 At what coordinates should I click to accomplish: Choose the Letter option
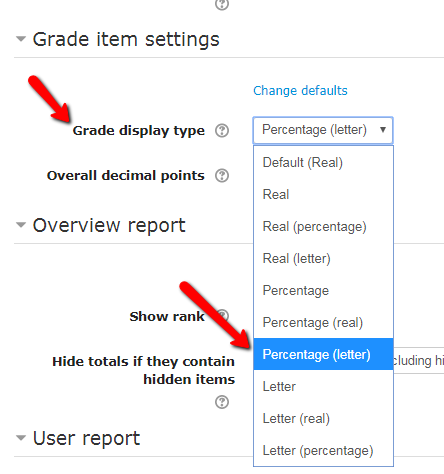pos(323,387)
